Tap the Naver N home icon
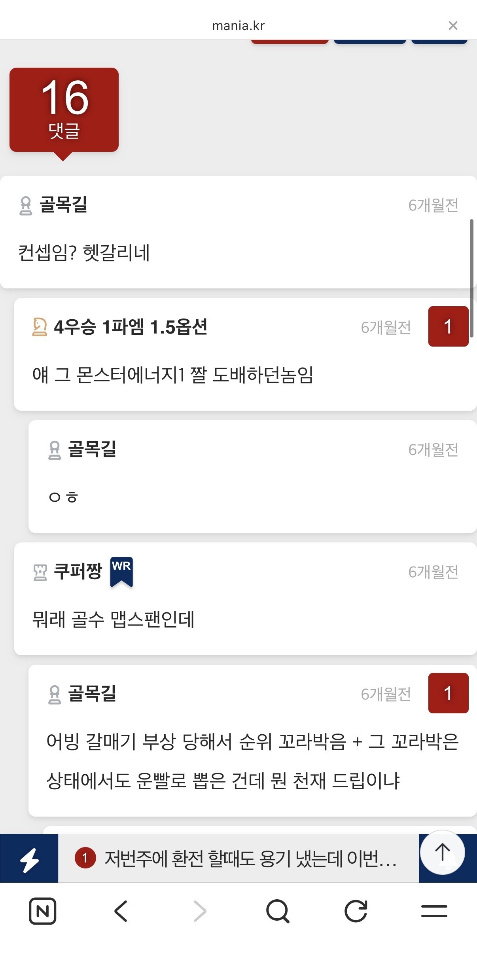This screenshot has width=477, height=980. (x=42, y=911)
